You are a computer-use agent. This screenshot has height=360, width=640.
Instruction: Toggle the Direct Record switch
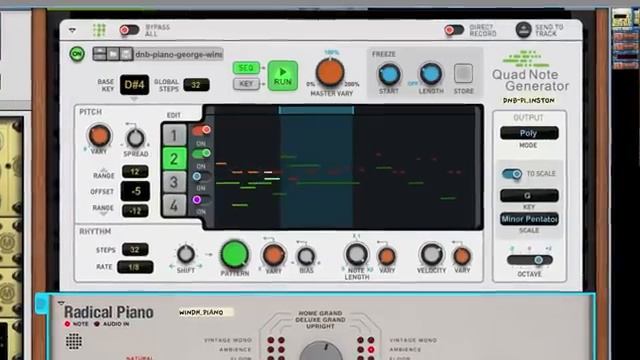pos(454,30)
